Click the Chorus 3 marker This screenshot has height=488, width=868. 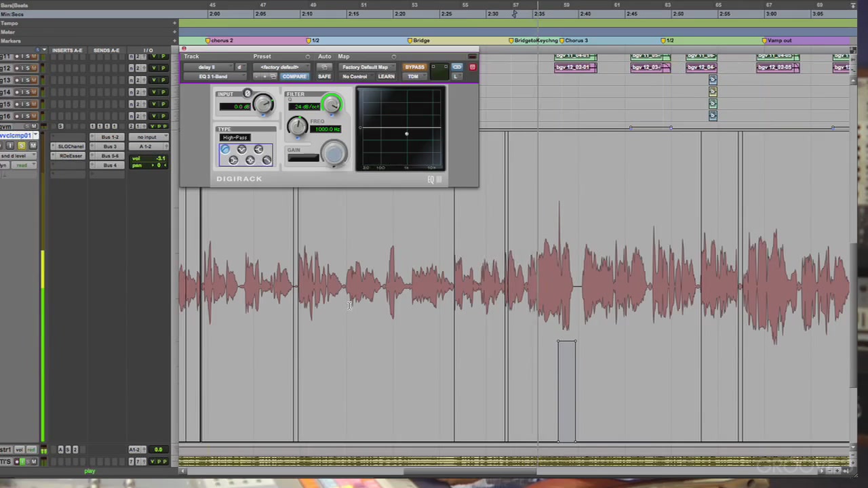click(x=573, y=41)
